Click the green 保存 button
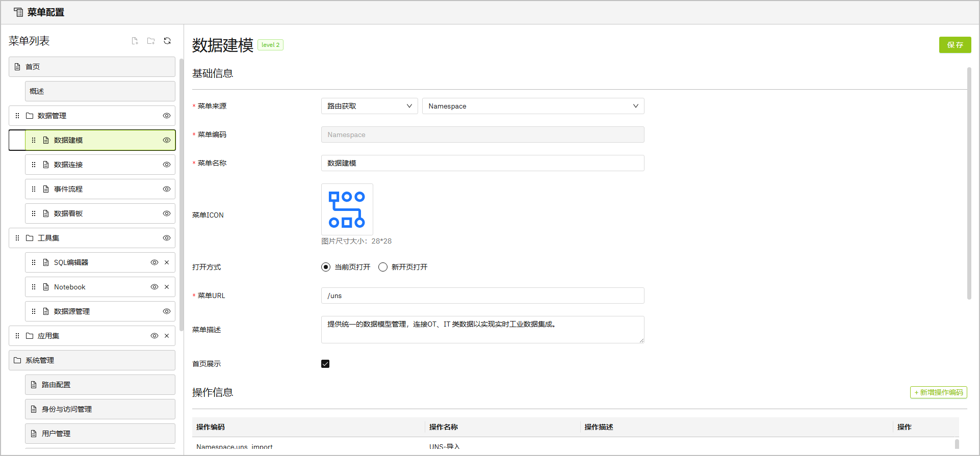Image resolution: width=980 pixels, height=456 pixels. (955, 45)
